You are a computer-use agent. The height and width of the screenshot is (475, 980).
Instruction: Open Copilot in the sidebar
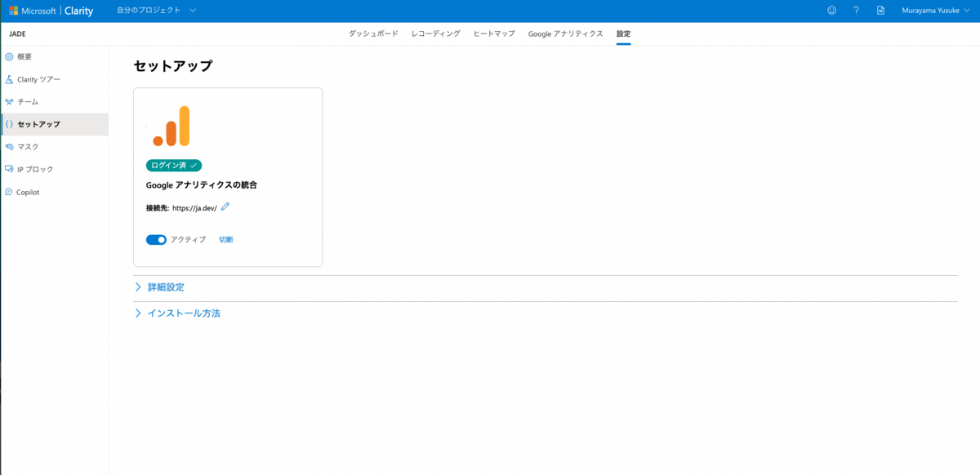click(x=54, y=192)
